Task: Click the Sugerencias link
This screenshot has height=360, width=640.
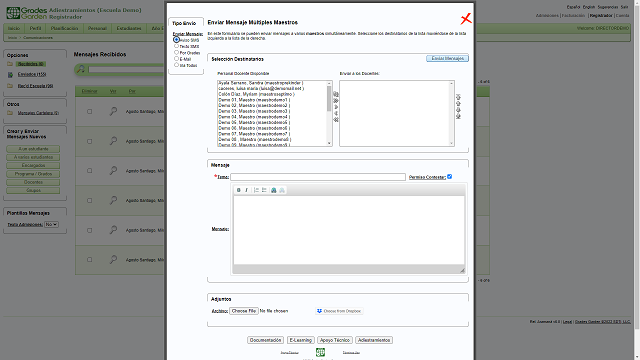Action: point(608,7)
